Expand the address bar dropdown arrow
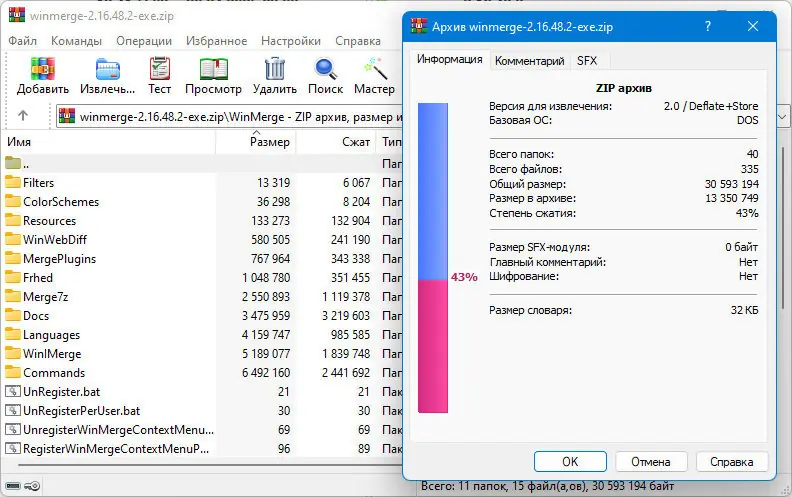The height and width of the screenshot is (497, 792). pos(782,117)
